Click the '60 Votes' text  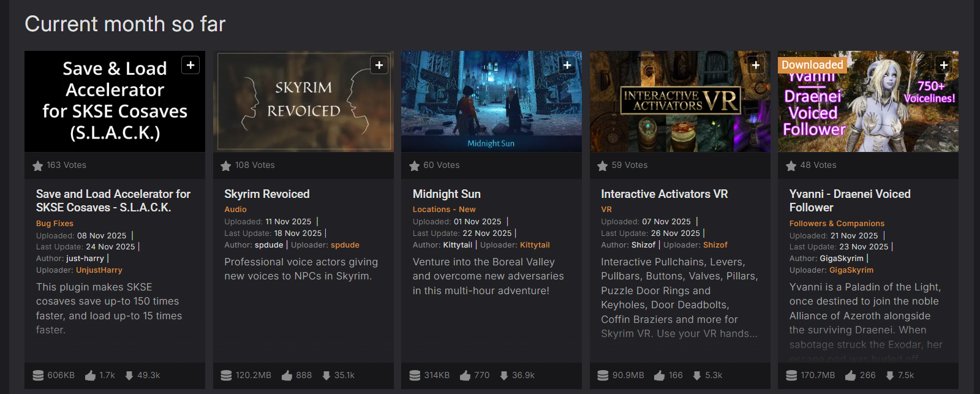click(441, 165)
